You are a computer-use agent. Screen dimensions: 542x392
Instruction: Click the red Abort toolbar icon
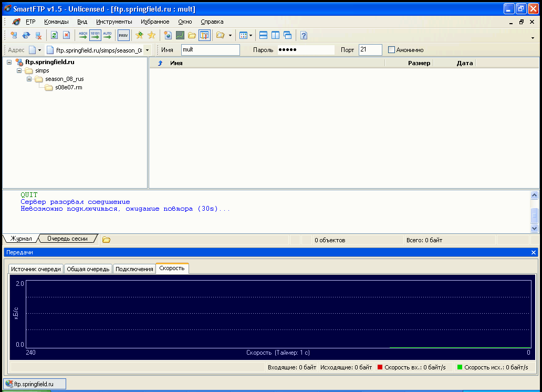click(66, 35)
